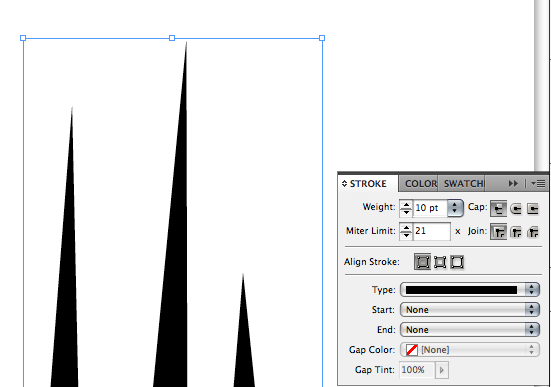This screenshot has width=551, height=387.
Task: Click the double-arrow to show more panel tabs
Action: (x=513, y=183)
